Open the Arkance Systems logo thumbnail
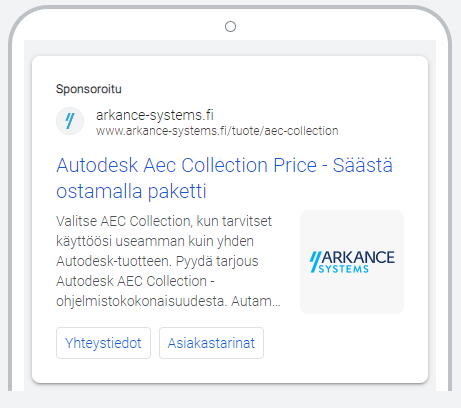The image size is (461, 408). click(352, 262)
